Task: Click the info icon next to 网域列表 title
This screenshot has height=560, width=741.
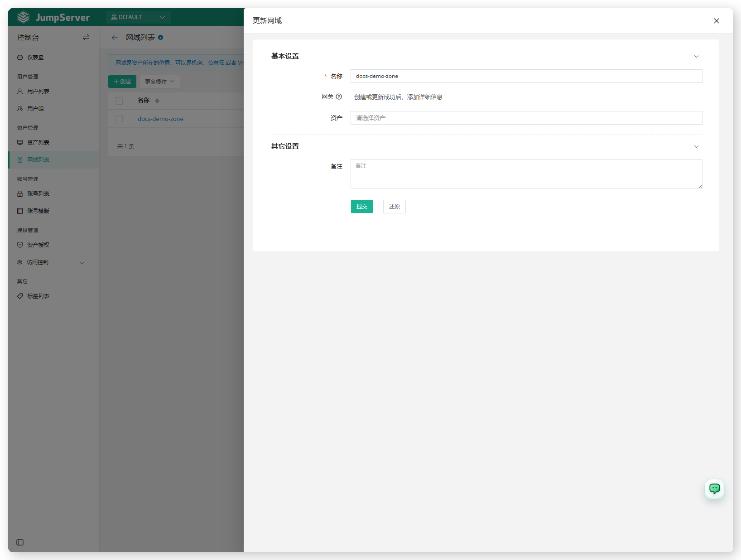Action: pyautogui.click(x=161, y=38)
